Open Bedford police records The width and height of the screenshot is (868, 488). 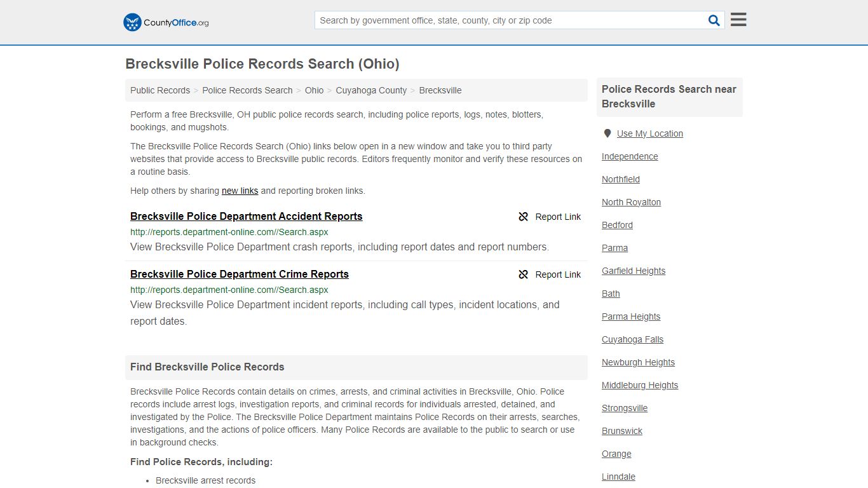click(x=617, y=225)
